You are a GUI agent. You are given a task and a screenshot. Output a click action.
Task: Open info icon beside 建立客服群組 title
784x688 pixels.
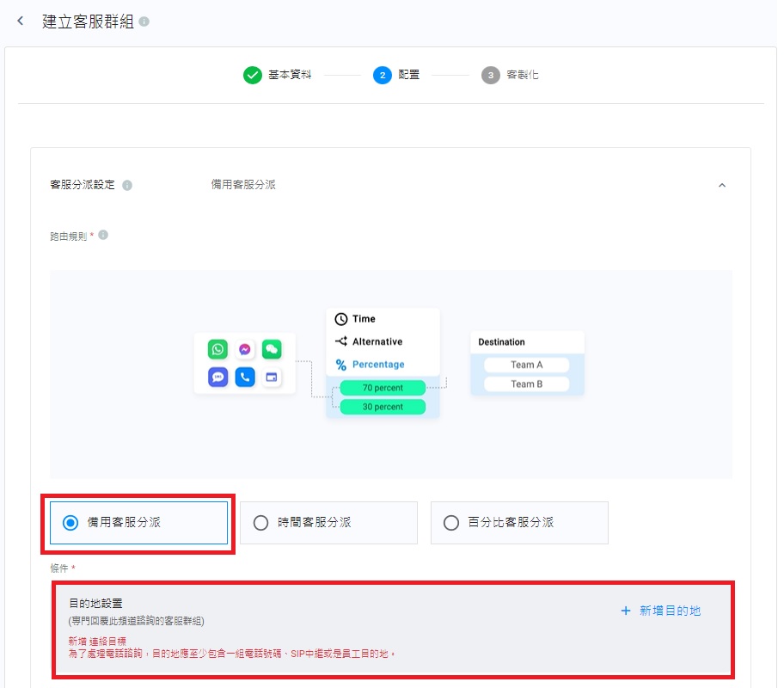[144, 21]
